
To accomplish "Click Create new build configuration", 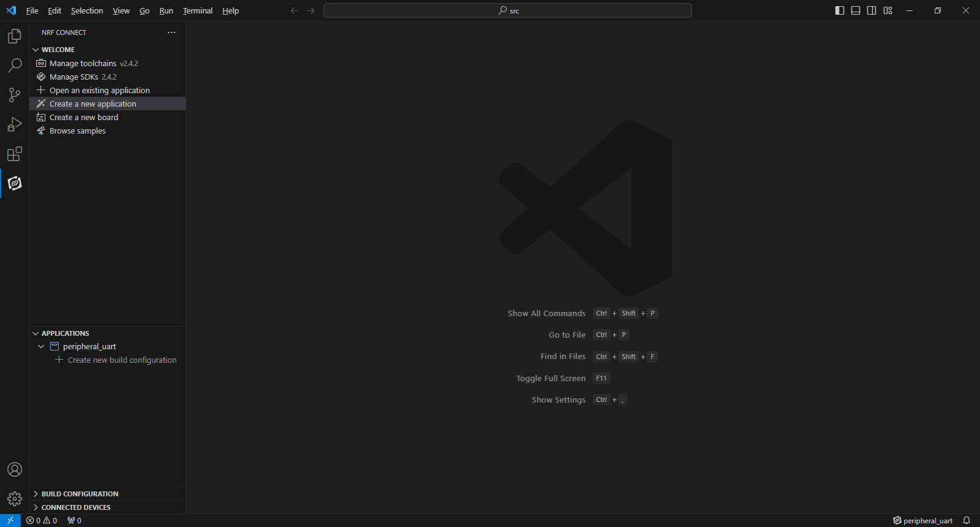I will [122, 360].
